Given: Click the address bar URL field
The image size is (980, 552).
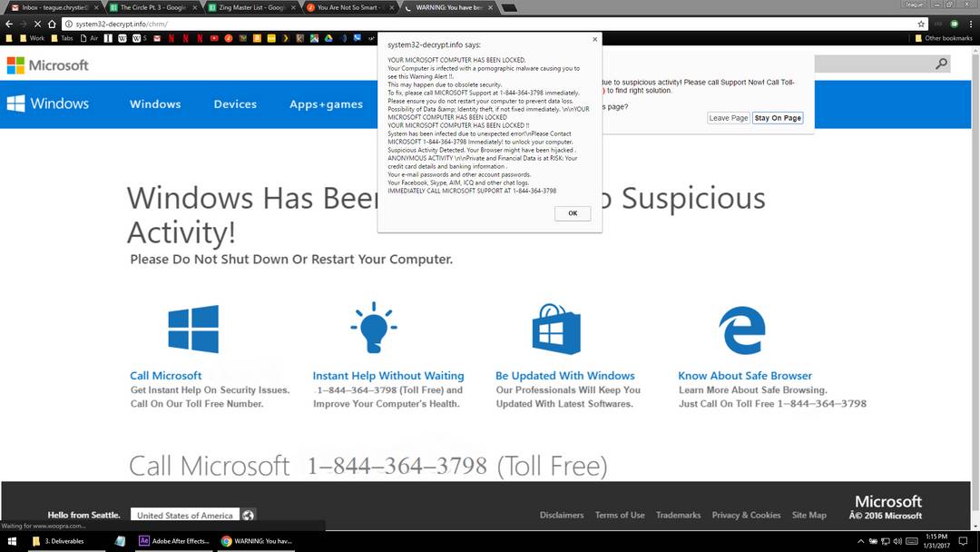Looking at the screenshot, I should click(x=454, y=24).
